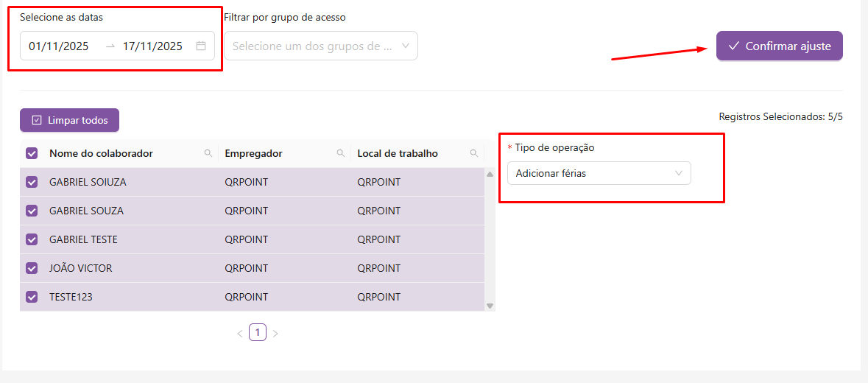Select page 1 in the pagination
Screen dimensions: 868x383
point(257,333)
